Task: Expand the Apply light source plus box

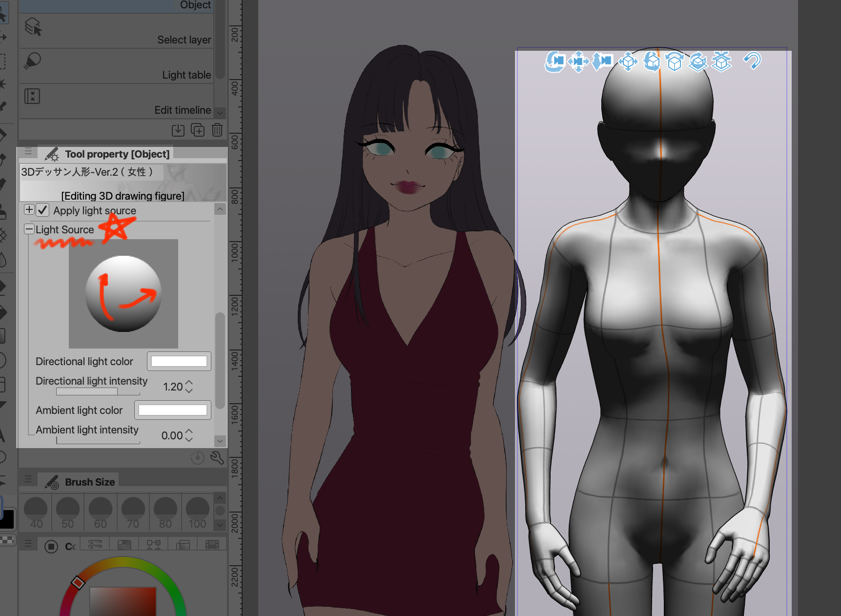Action: [x=29, y=210]
